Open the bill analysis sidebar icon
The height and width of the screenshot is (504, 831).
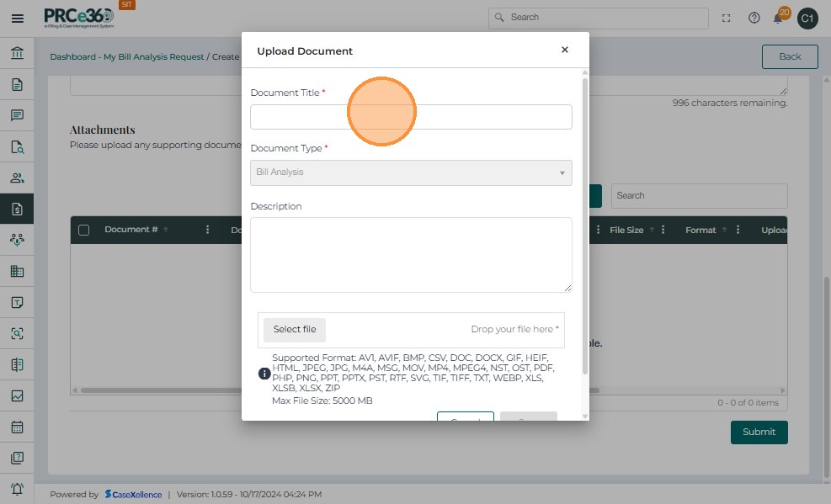pyautogui.click(x=17, y=209)
